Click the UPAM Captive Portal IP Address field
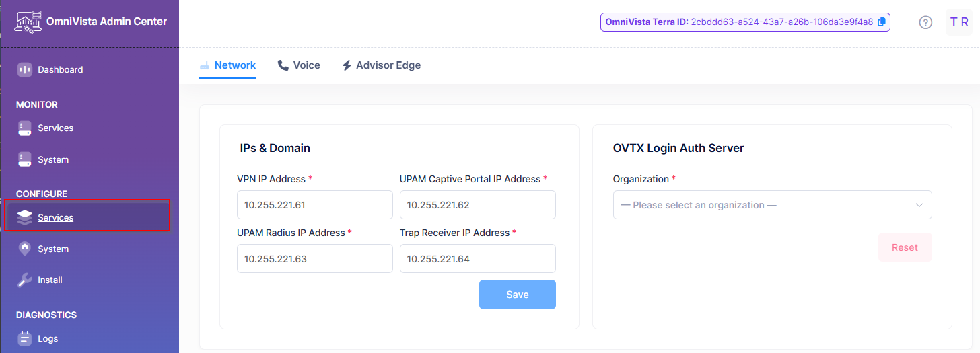Viewport: 980px width, 353px height. (478, 204)
